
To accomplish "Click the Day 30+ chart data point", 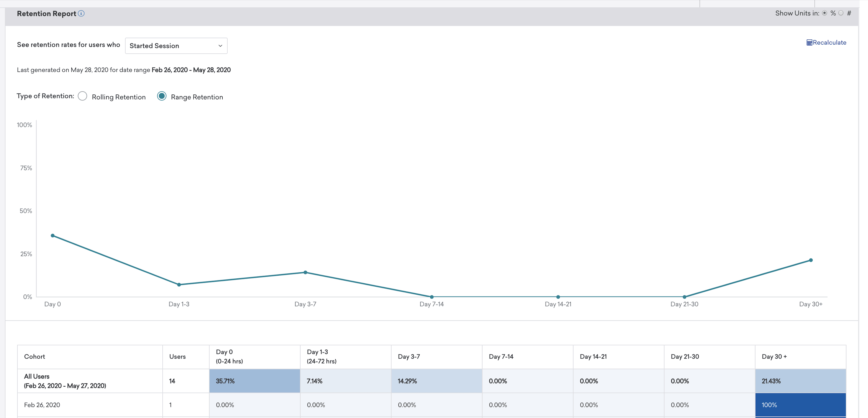I will tap(811, 260).
